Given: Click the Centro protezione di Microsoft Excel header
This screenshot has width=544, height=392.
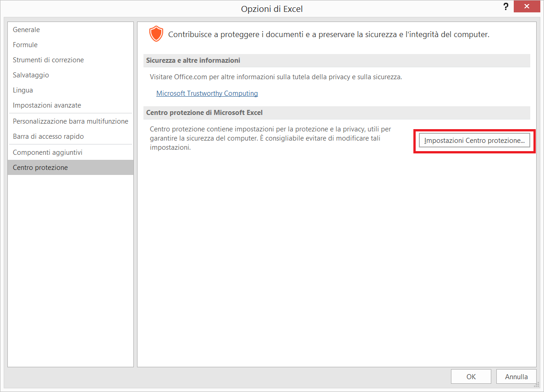Looking at the screenshot, I should coord(336,113).
